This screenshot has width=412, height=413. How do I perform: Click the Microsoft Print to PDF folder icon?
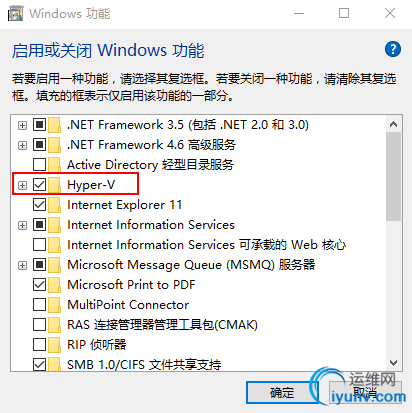click(55, 285)
